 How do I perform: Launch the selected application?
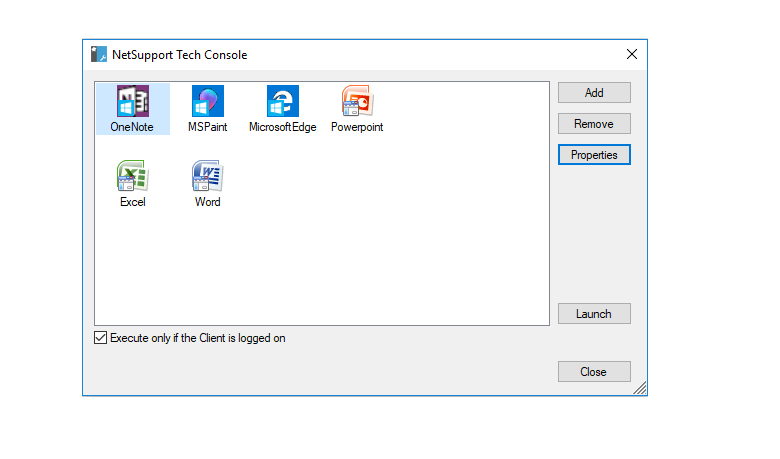594,314
